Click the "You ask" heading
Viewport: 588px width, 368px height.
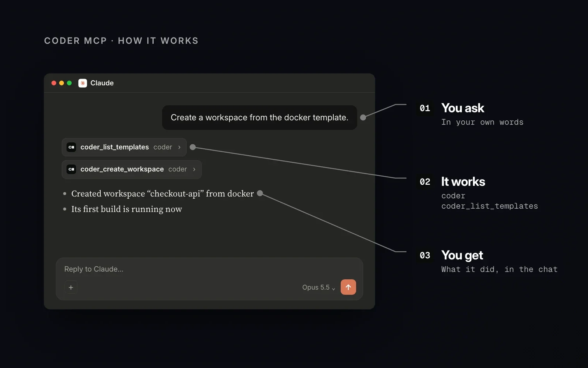[x=463, y=108]
